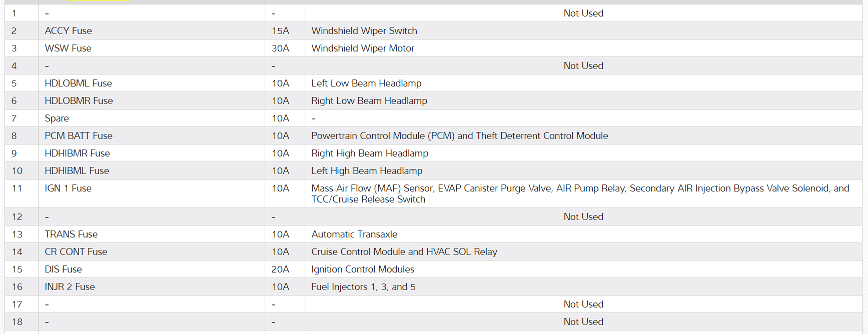
Task: Select the HDLOBMR Fuse entry
Action: pyautogui.click(x=79, y=100)
